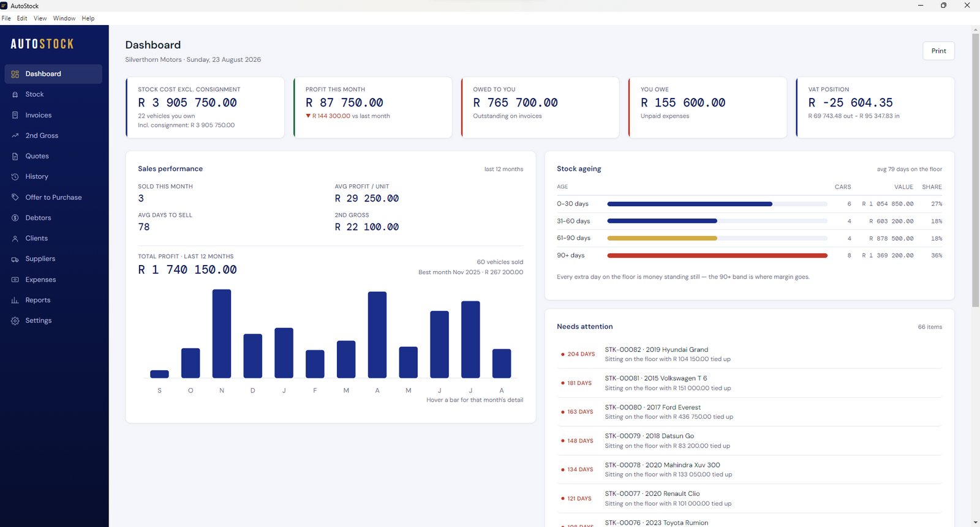The image size is (980, 527).
Task: Click the Settings gear icon
Action: click(x=15, y=321)
